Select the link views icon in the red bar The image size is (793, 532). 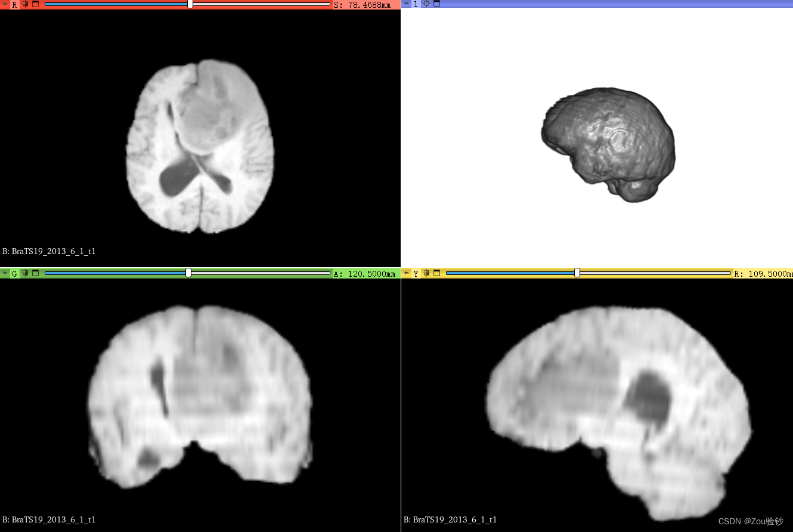25,4
